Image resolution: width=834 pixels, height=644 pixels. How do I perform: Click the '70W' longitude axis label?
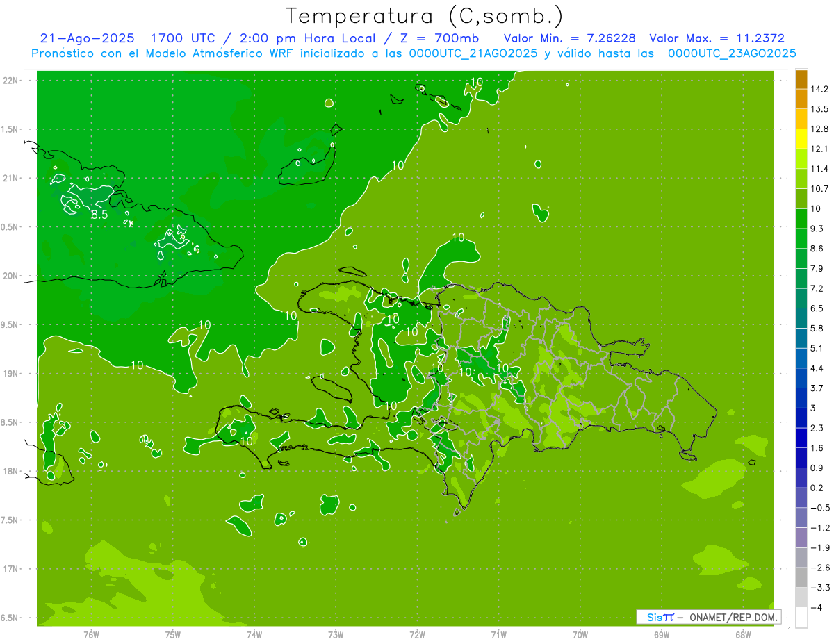pos(580,634)
